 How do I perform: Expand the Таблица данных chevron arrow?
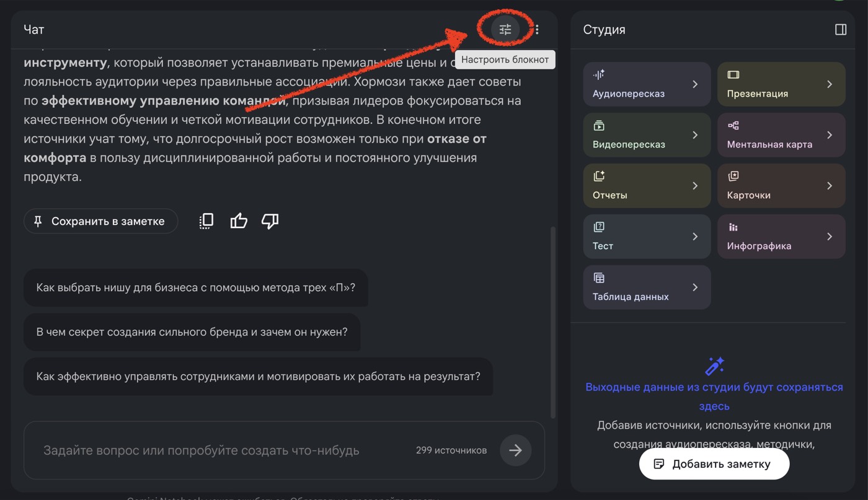(x=695, y=287)
